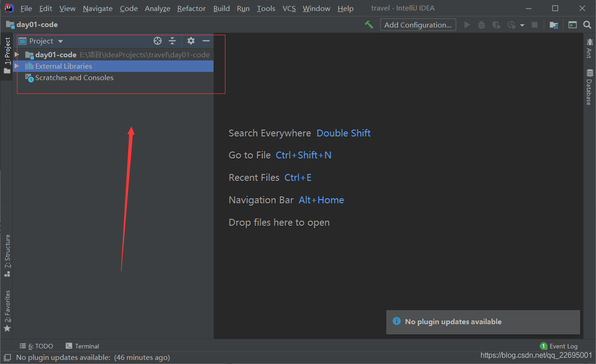Open the File menu
This screenshot has height=364, width=596.
[26, 8]
